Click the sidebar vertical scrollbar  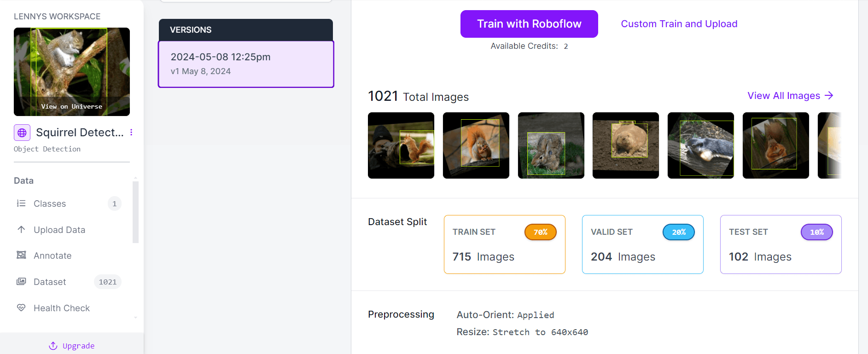[135, 212]
